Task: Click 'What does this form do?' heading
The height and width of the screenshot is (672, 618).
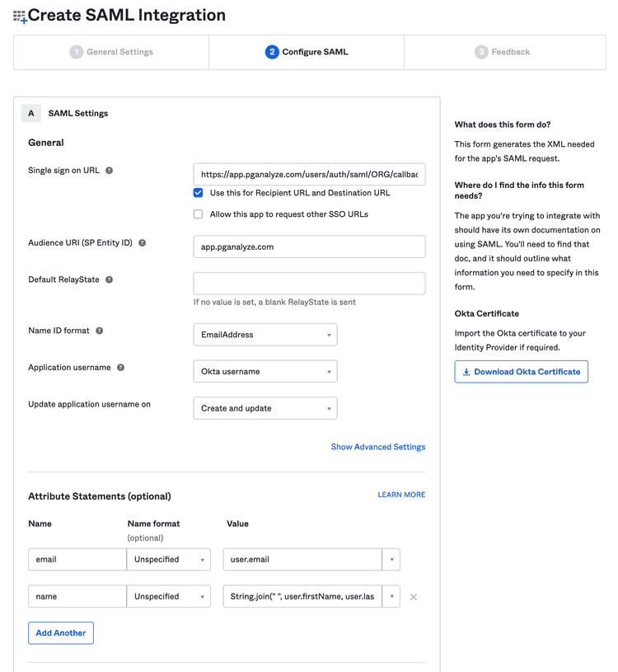Action: pos(503,125)
